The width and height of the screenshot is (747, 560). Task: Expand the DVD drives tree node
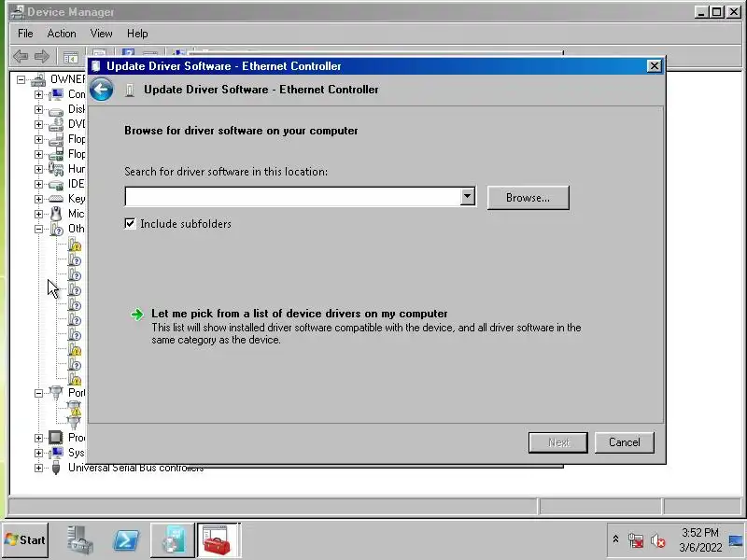(38, 124)
